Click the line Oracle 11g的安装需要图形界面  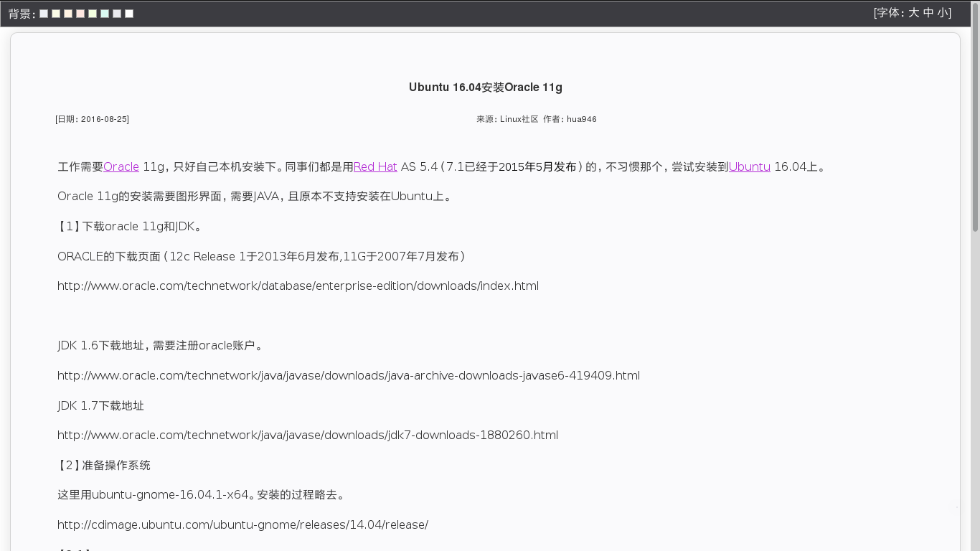tap(255, 196)
